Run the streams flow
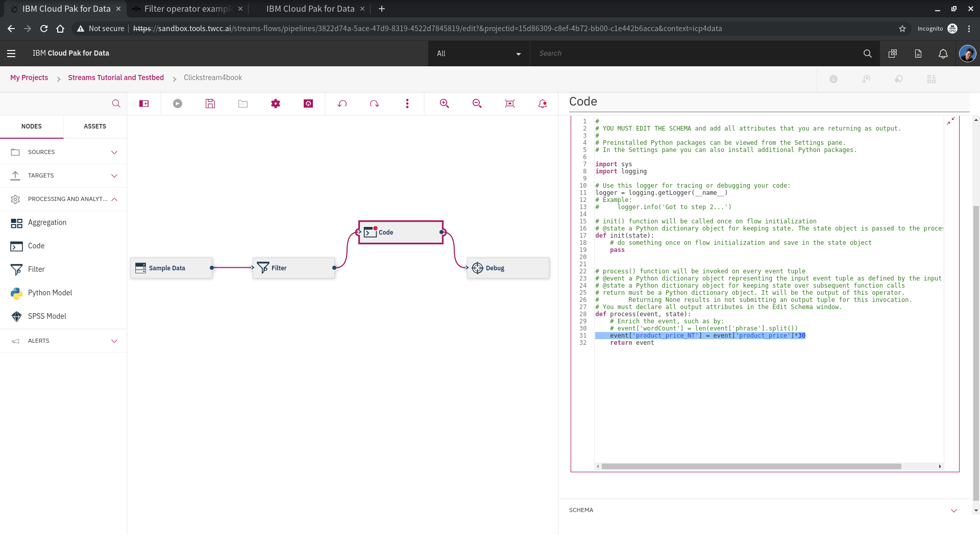Viewport: 980px width, 535px height. (x=178, y=104)
